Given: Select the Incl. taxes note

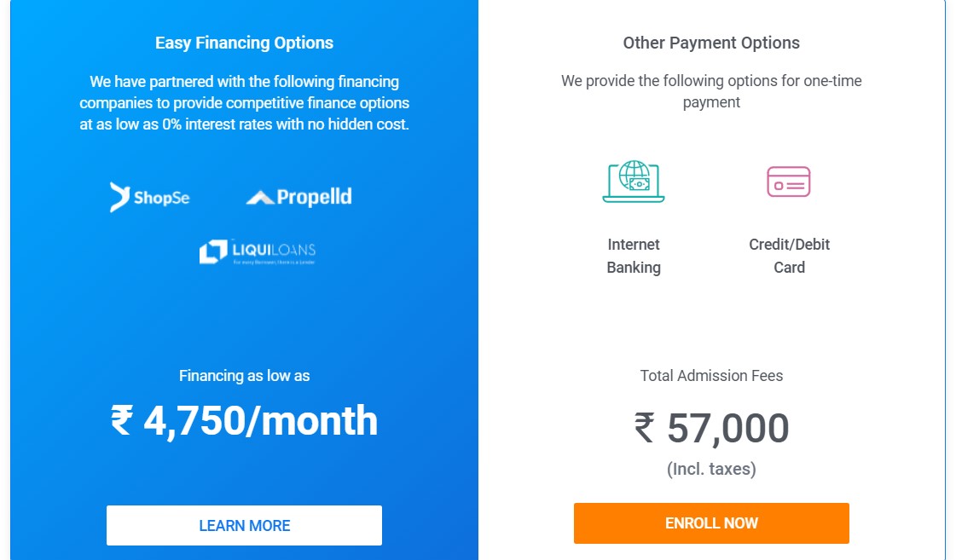Looking at the screenshot, I should click(711, 469).
